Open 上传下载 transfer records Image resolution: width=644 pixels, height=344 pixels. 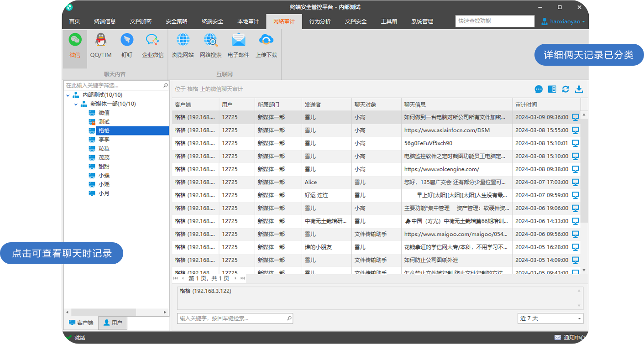[266, 44]
